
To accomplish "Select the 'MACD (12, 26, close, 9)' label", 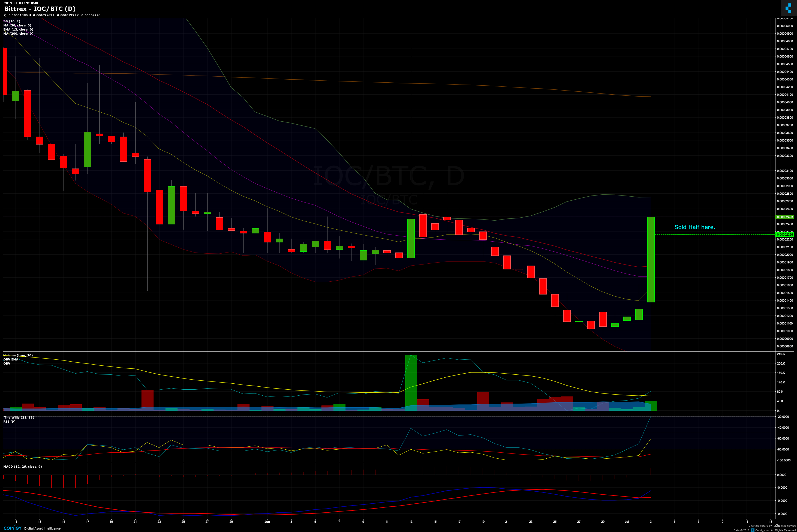I will click(x=23, y=467).
